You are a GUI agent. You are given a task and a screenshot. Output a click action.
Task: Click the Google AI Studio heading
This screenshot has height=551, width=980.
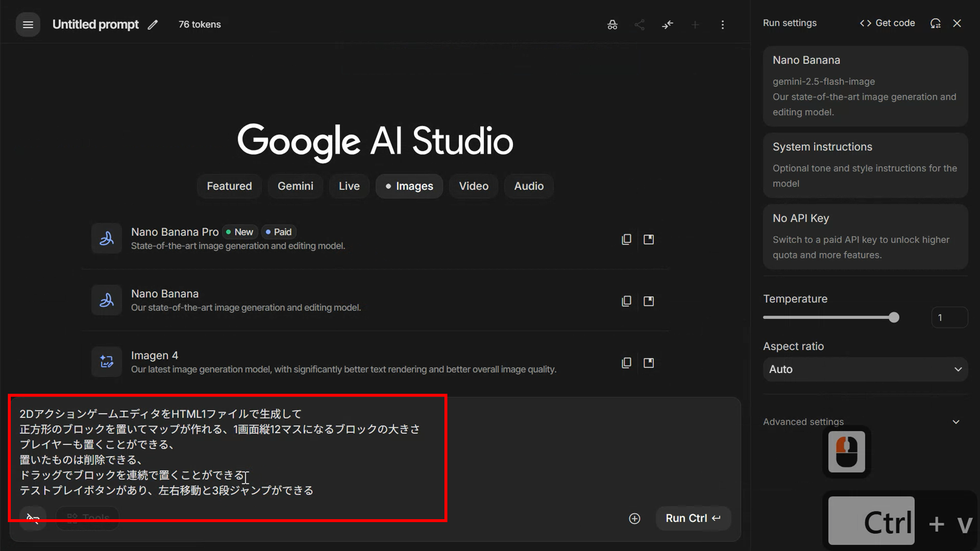tap(375, 142)
